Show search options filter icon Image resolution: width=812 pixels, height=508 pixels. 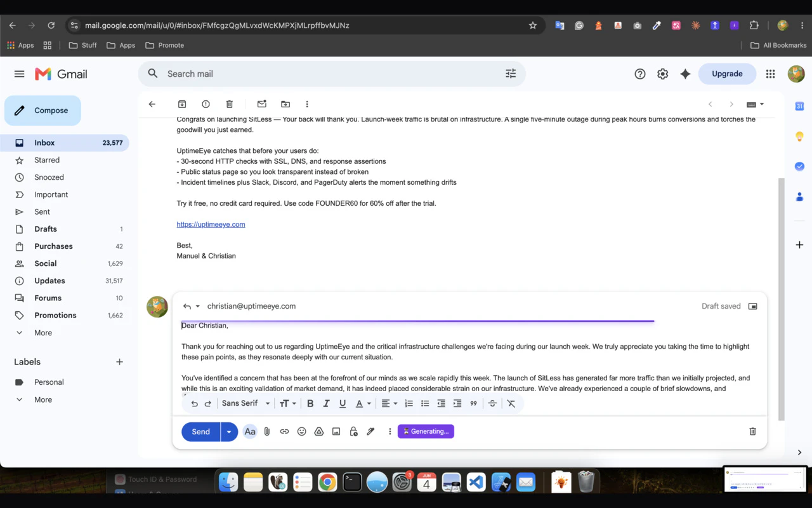click(x=511, y=74)
